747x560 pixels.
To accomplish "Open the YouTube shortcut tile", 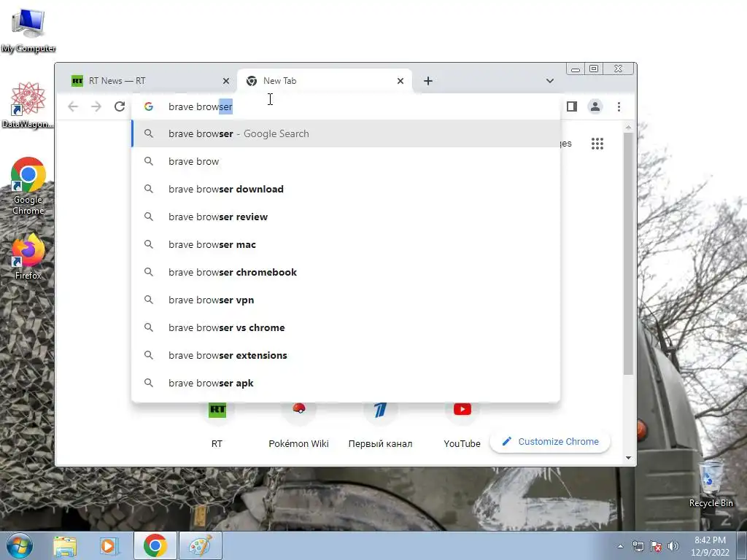I will [462, 425].
